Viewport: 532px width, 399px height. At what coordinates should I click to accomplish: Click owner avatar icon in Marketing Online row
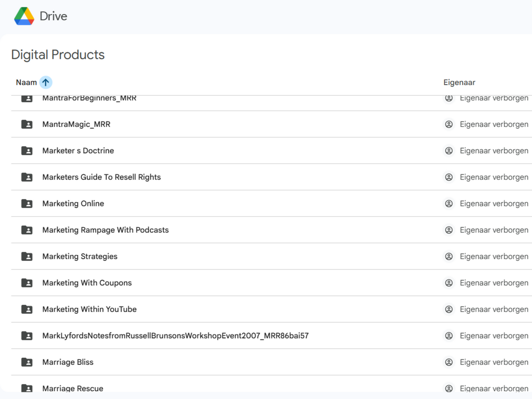449,204
